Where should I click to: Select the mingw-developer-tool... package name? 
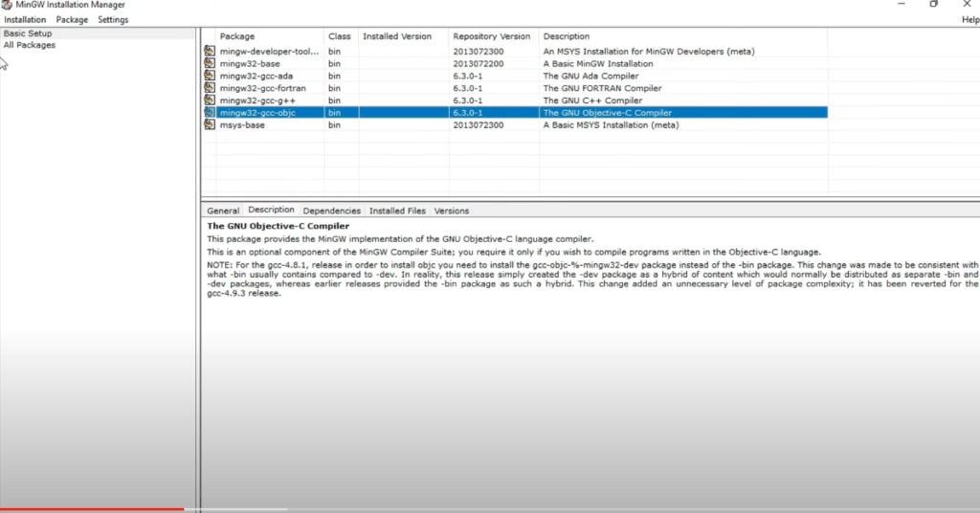269,52
